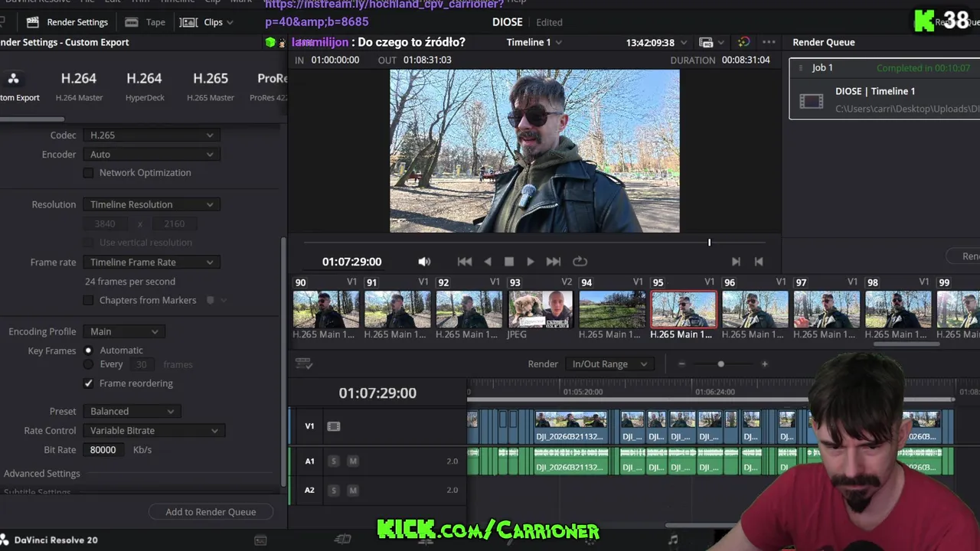Play the timeline forward
Viewport: 980px width, 551px height.
tap(531, 262)
